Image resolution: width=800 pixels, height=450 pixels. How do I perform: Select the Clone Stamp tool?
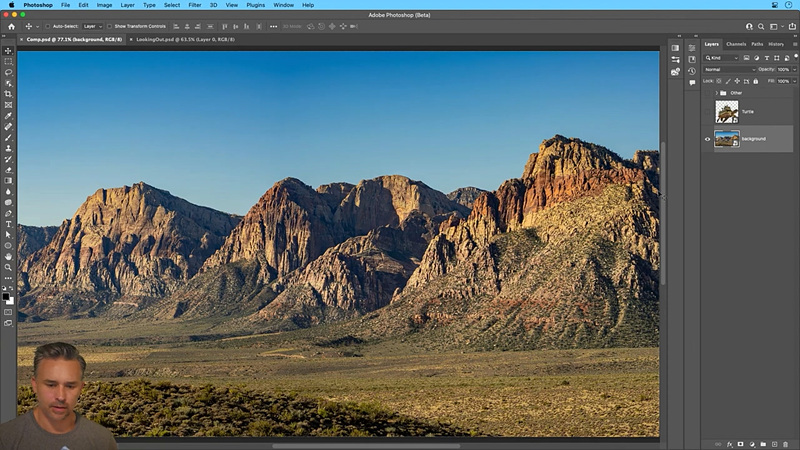point(8,148)
